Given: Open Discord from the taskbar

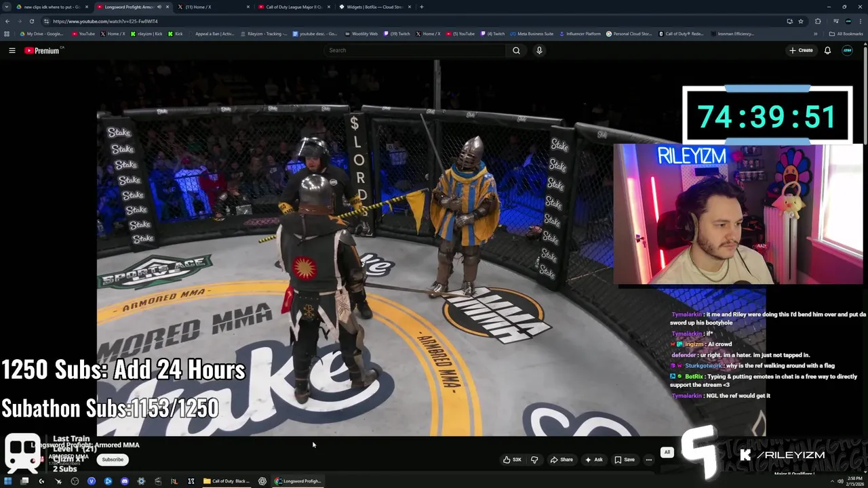Looking at the screenshot, I should pos(125,481).
